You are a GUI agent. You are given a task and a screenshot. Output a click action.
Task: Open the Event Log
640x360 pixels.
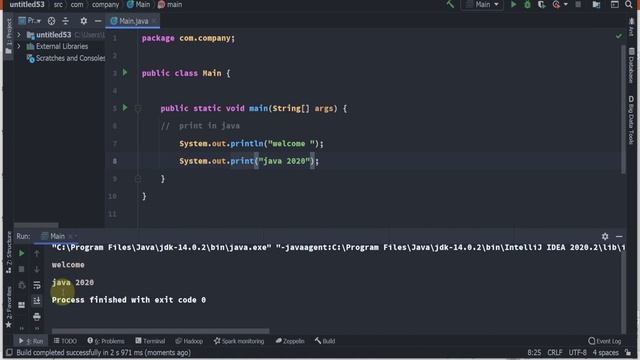604,341
